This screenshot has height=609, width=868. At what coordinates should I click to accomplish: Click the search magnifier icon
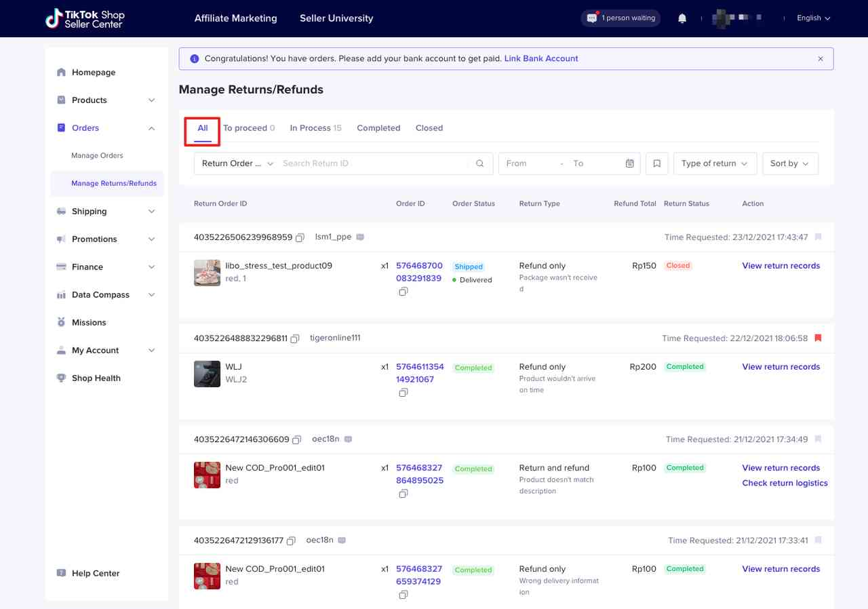480,163
